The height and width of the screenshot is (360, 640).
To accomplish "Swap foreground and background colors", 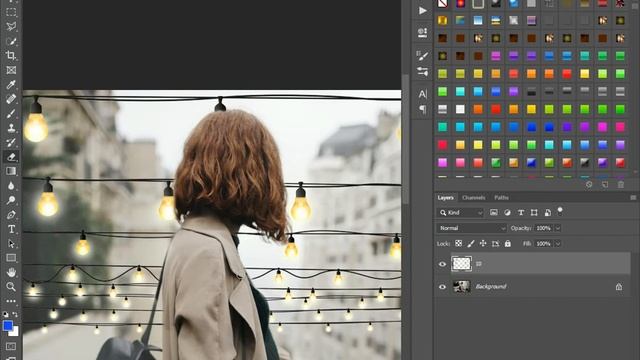I will [15, 315].
